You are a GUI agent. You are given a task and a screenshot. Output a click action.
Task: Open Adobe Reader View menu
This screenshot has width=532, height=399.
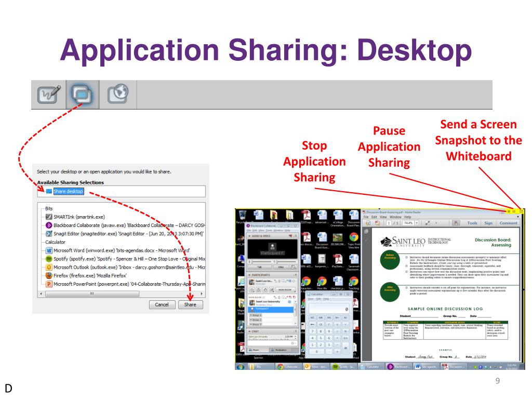click(383, 217)
